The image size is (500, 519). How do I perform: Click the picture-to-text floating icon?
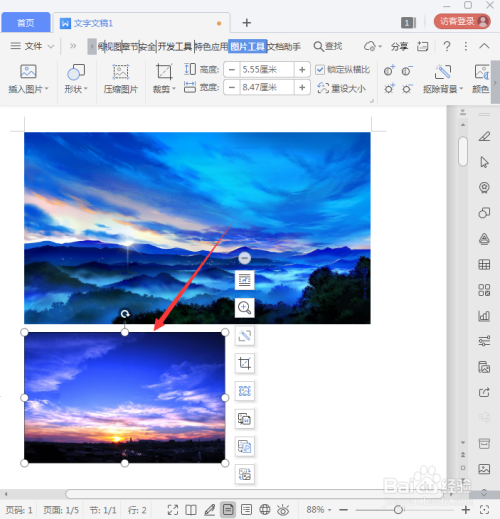click(x=245, y=419)
